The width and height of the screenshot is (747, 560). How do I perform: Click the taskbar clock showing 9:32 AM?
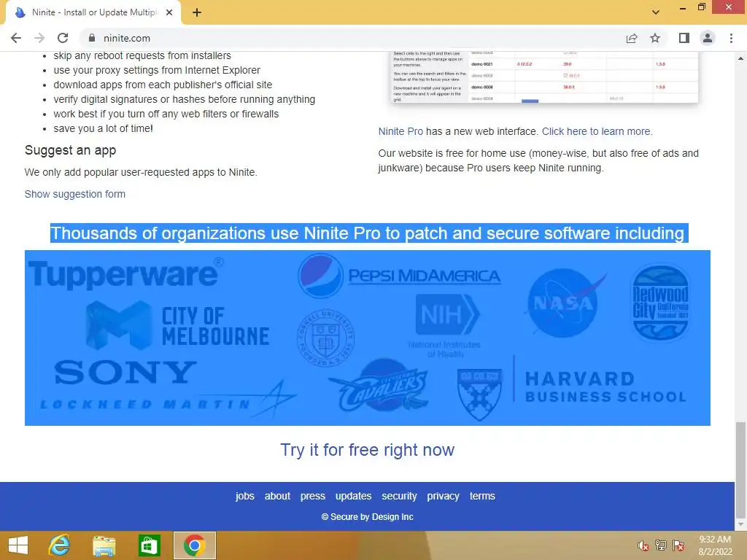tap(715, 545)
